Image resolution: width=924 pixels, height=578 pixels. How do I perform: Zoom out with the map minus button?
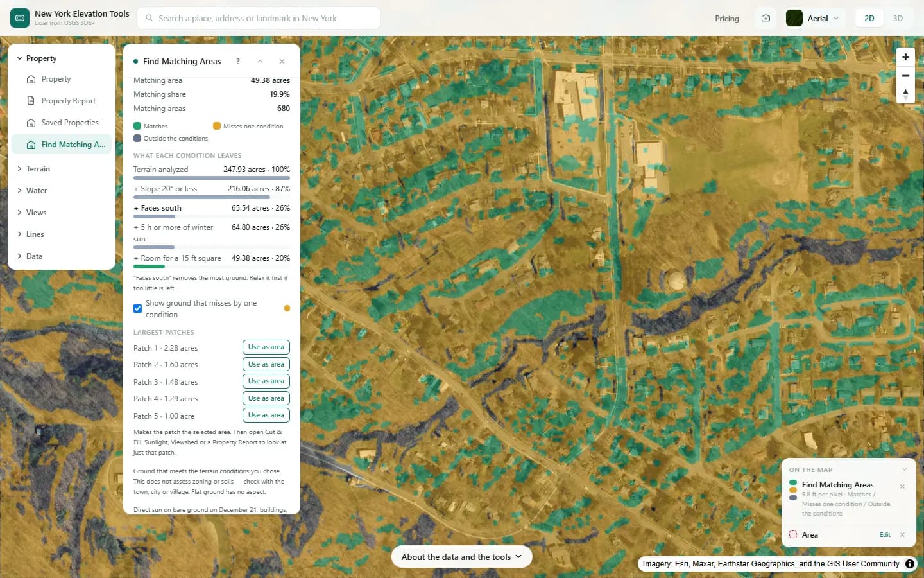tap(905, 76)
